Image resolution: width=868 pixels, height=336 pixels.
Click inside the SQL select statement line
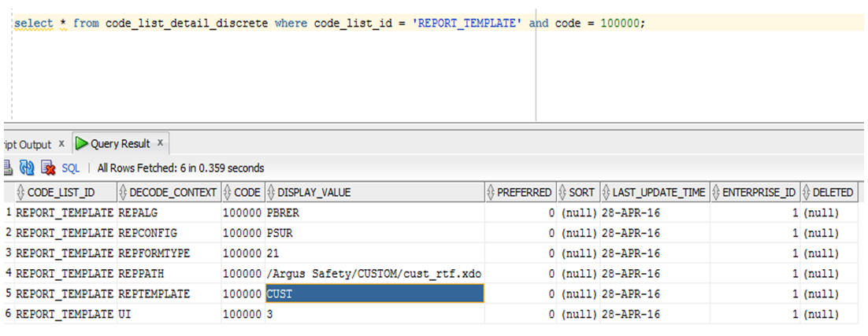330,23
